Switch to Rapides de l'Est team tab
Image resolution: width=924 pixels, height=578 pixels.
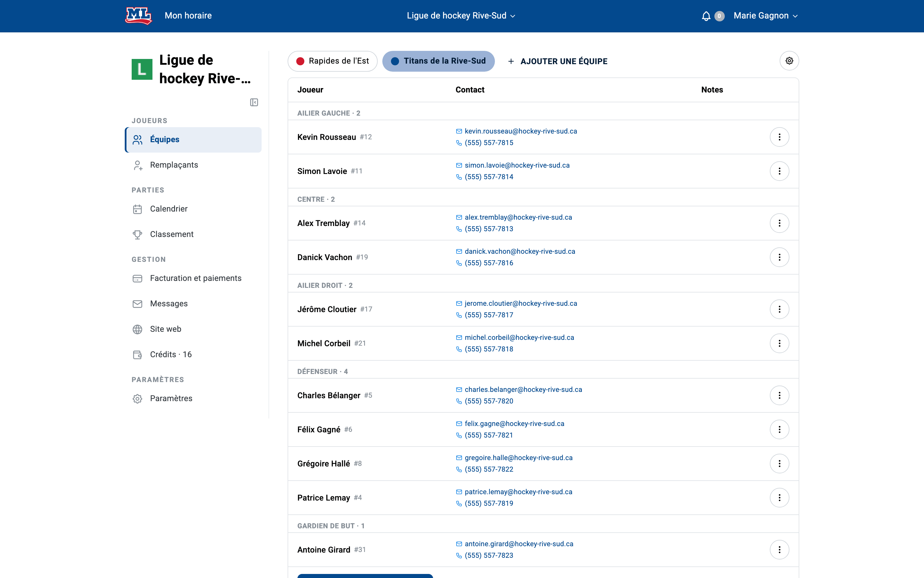pos(333,61)
